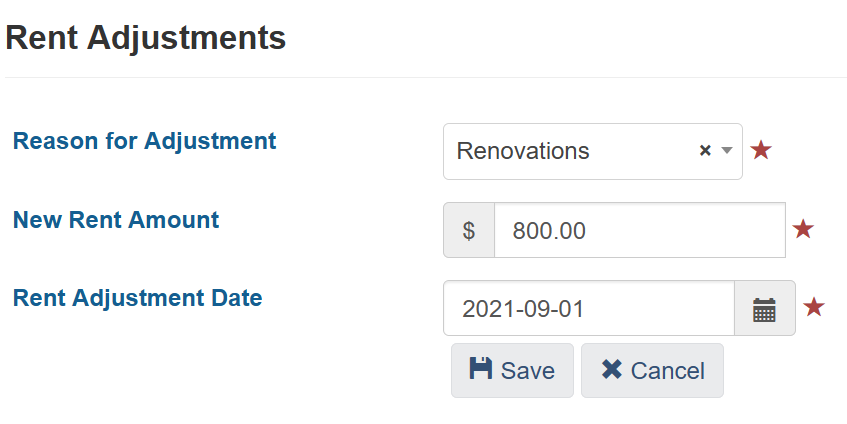Screen dimensions: 847x424
Task: Click the red star beside the Reason dropdown
Action: (x=761, y=150)
